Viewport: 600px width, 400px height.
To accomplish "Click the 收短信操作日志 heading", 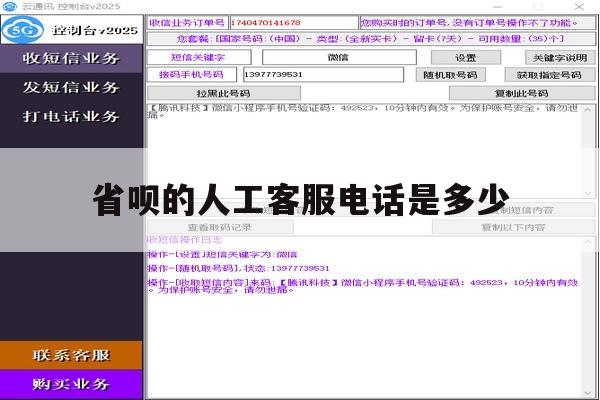I will (185, 240).
